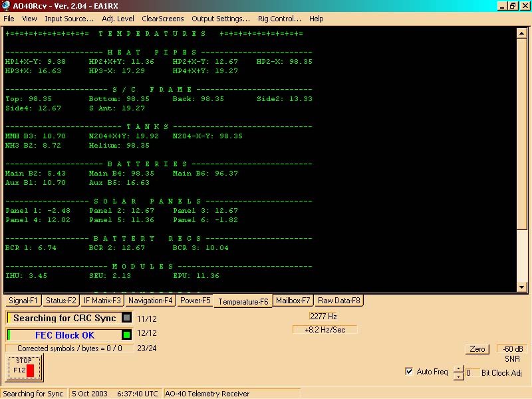Click Main B2: 5.43 battery reading
Image resolution: width=532 pixels, height=399 pixels.
[36, 174]
